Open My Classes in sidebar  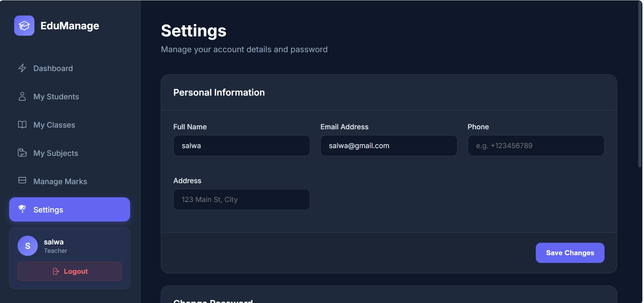[x=54, y=125]
